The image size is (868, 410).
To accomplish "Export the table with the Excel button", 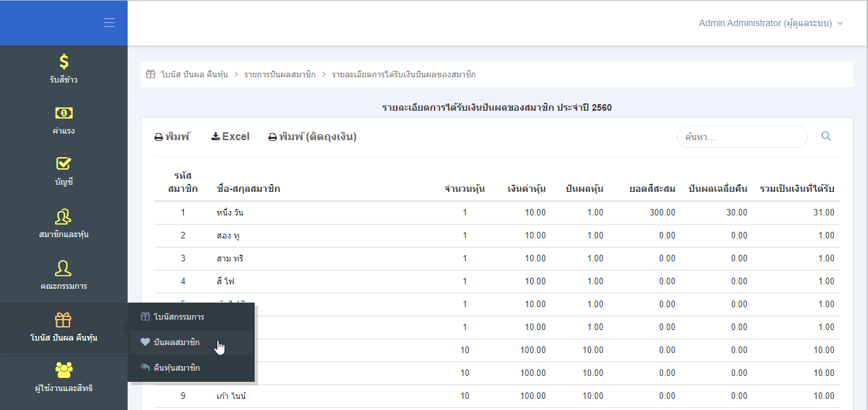I will (230, 137).
